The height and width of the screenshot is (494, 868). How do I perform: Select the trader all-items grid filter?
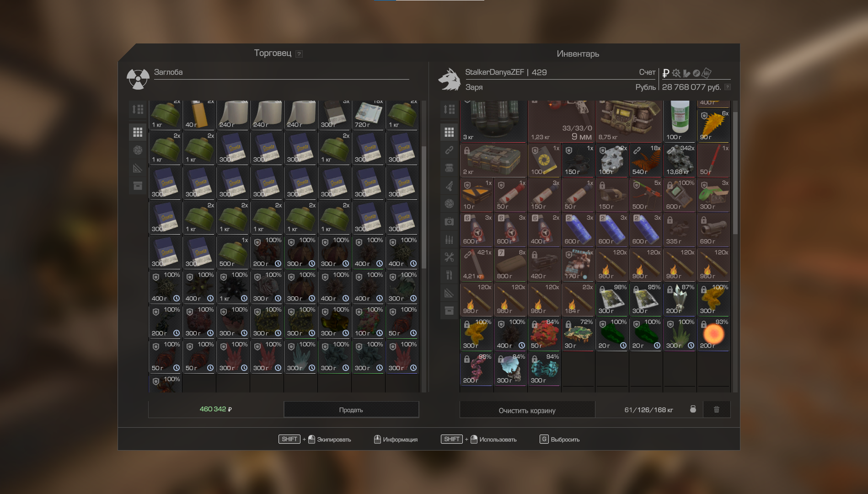coord(138,132)
